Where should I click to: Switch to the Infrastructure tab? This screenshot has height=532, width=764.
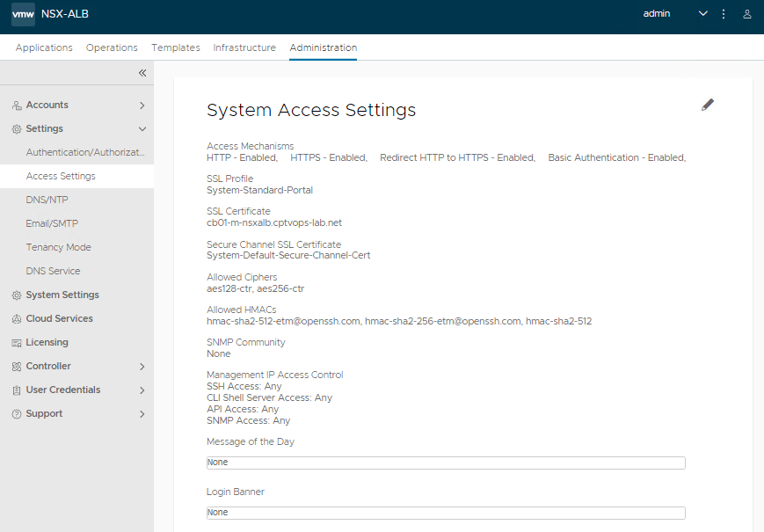pyautogui.click(x=244, y=47)
